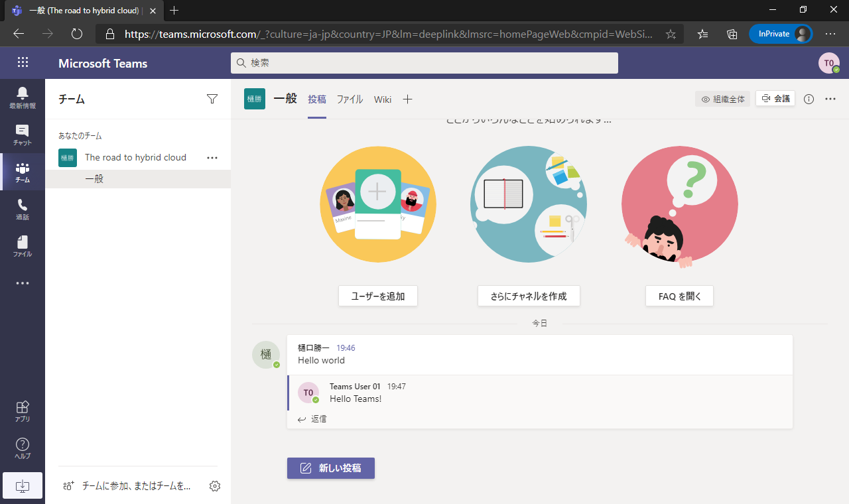The width and height of the screenshot is (849, 504).
Task: Open the browser Favorites list icon
Action: [703, 34]
